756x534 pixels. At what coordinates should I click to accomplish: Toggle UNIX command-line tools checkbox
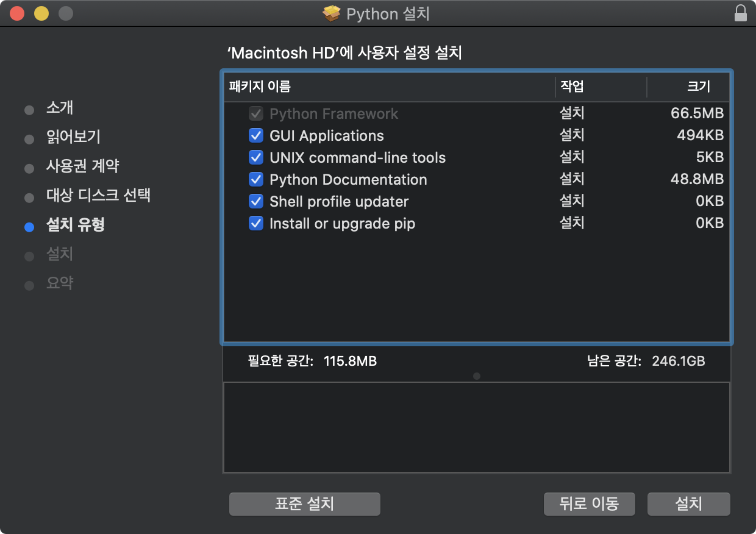[256, 157]
